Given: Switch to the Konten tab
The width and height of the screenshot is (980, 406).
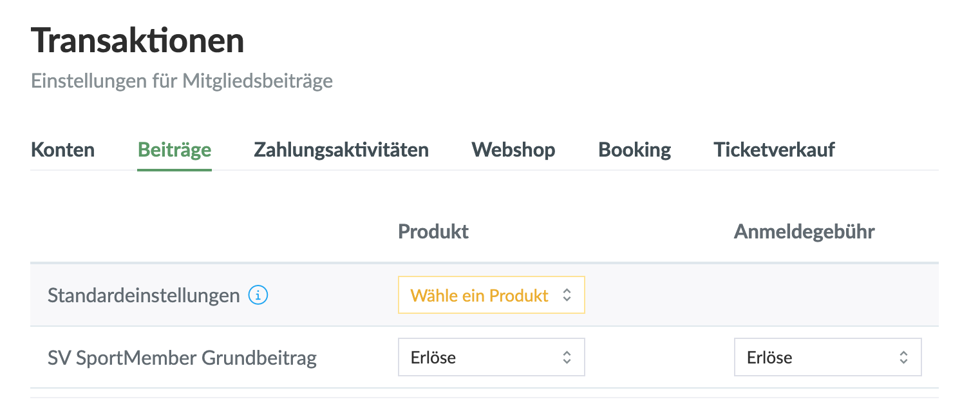Looking at the screenshot, I should tap(63, 150).
